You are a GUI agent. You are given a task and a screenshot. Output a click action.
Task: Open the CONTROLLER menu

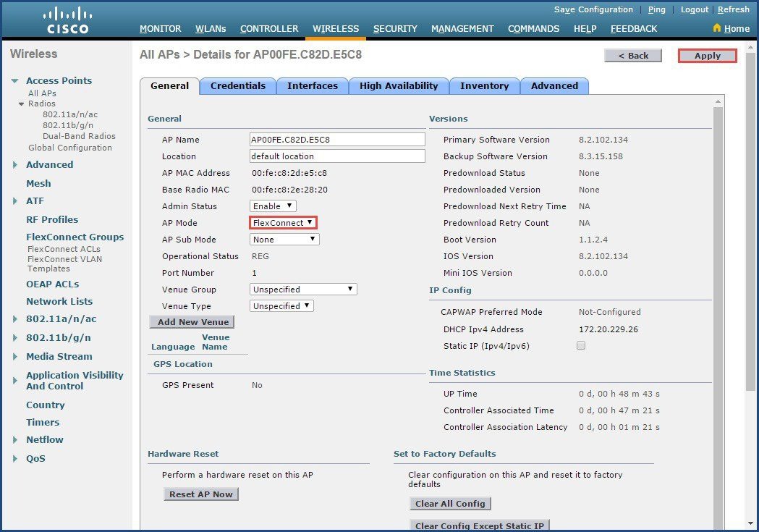pyautogui.click(x=269, y=29)
